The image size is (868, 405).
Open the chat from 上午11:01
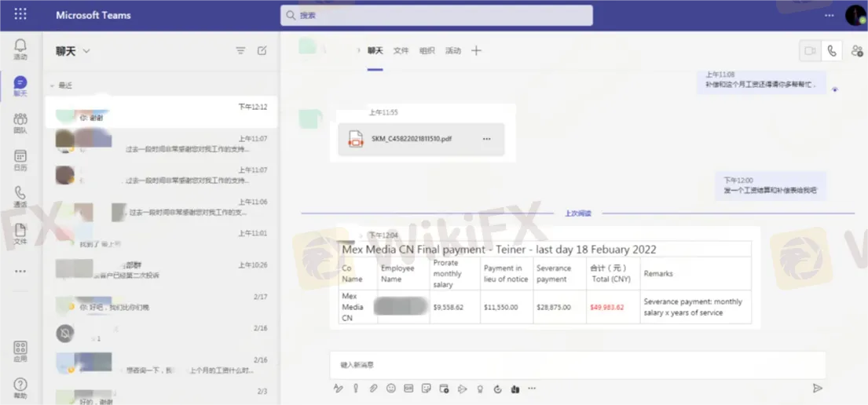(161, 239)
